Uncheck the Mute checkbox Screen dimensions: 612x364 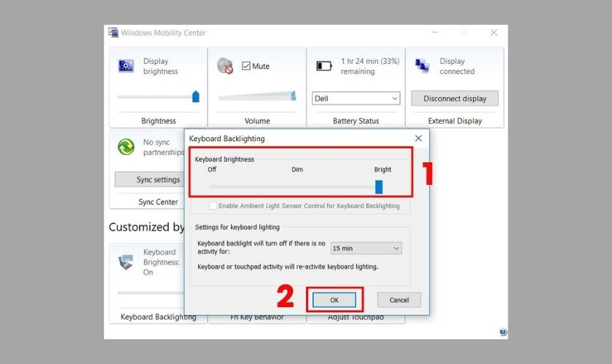(246, 66)
